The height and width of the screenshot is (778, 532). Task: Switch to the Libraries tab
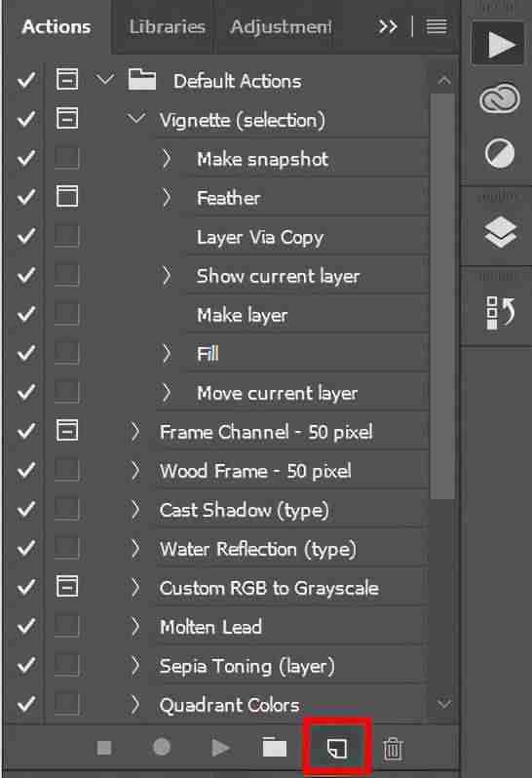pyautogui.click(x=167, y=26)
